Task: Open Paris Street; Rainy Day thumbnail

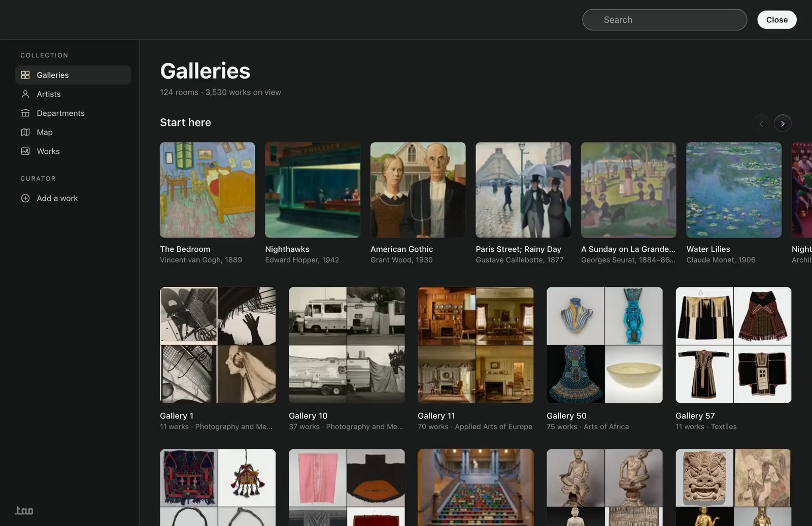Action: 523,190
